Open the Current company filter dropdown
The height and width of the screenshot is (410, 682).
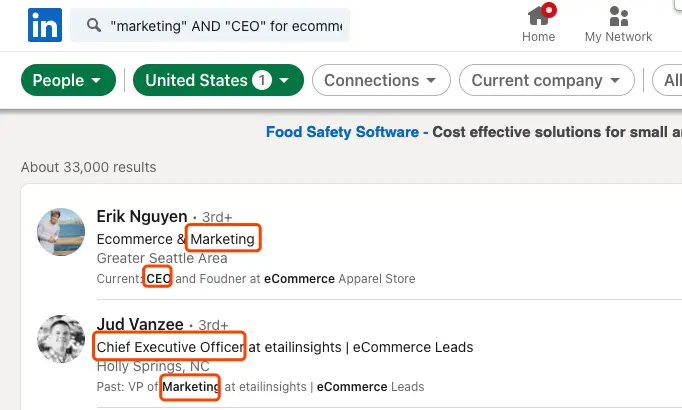pyautogui.click(x=547, y=80)
